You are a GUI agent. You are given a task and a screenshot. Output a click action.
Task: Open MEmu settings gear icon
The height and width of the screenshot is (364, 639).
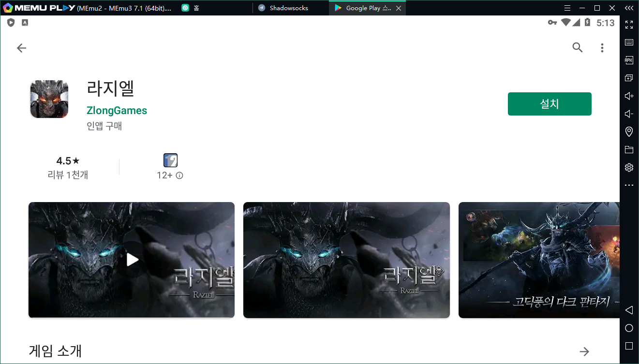pyautogui.click(x=629, y=167)
